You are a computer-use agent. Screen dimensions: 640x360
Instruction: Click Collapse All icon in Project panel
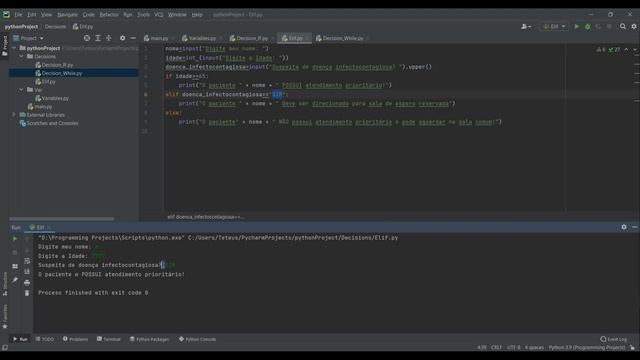pyautogui.click(x=109, y=38)
